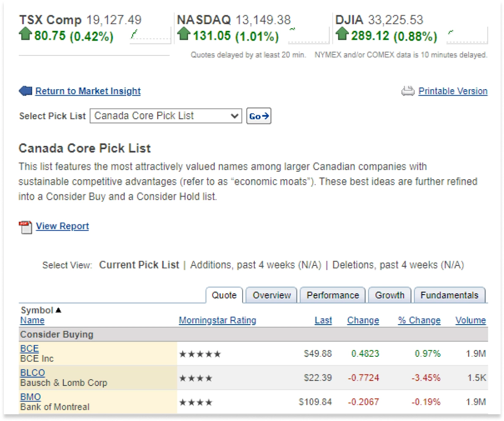Click the BCE Inc company name
The image size is (504, 421).
(37, 358)
